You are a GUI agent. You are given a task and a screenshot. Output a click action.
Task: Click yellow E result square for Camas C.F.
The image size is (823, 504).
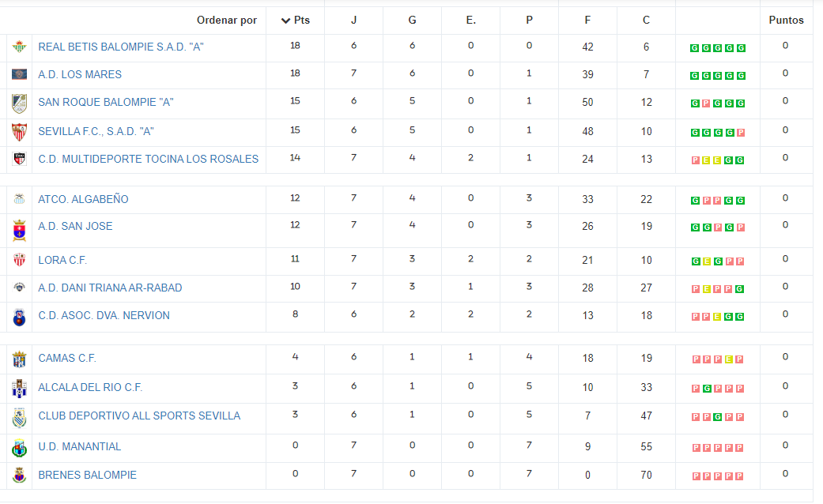(x=728, y=359)
